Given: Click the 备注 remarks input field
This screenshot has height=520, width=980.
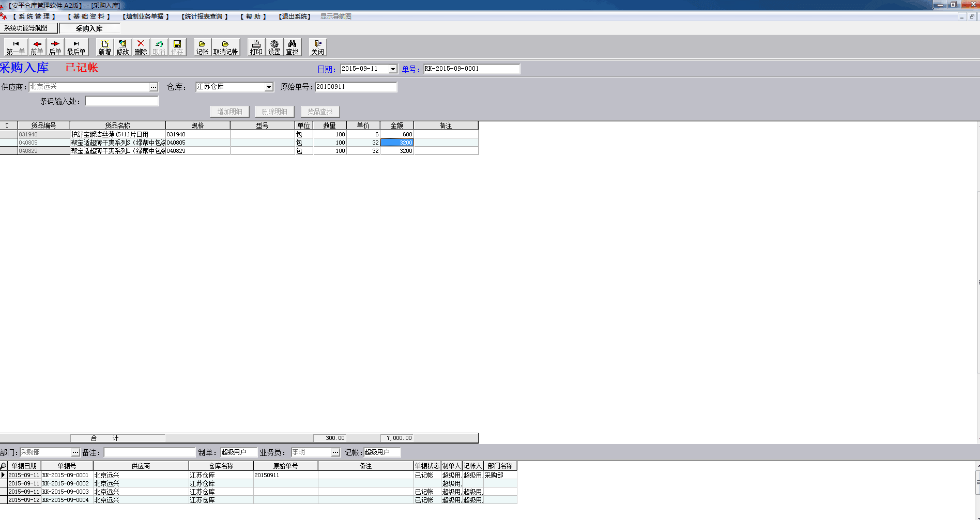Looking at the screenshot, I should [149, 452].
